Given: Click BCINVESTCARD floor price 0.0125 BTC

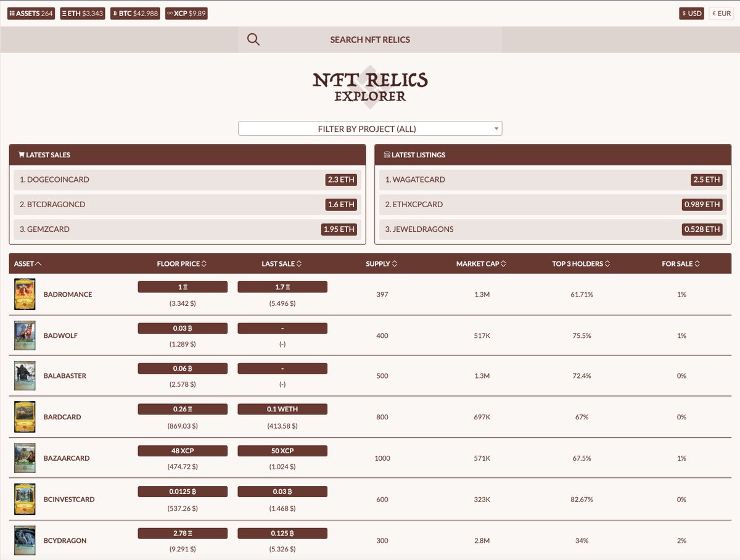Looking at the screenshot, I should (x=183, y=492).
